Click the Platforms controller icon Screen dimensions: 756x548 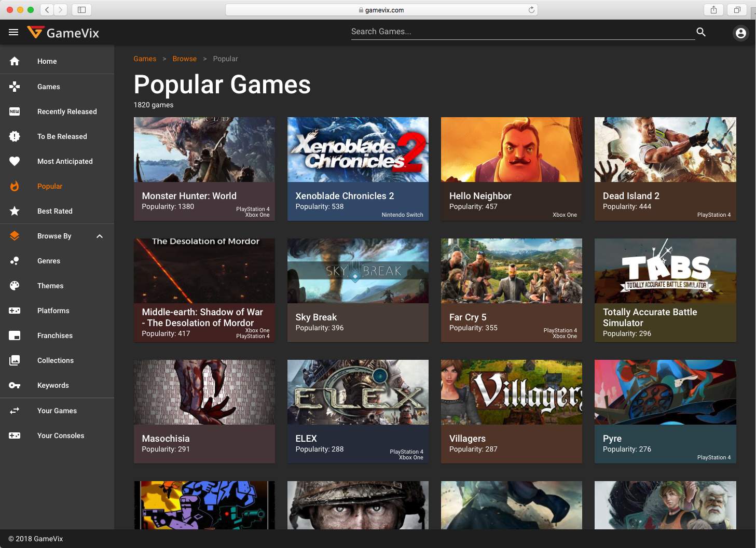tap(15, 311)
